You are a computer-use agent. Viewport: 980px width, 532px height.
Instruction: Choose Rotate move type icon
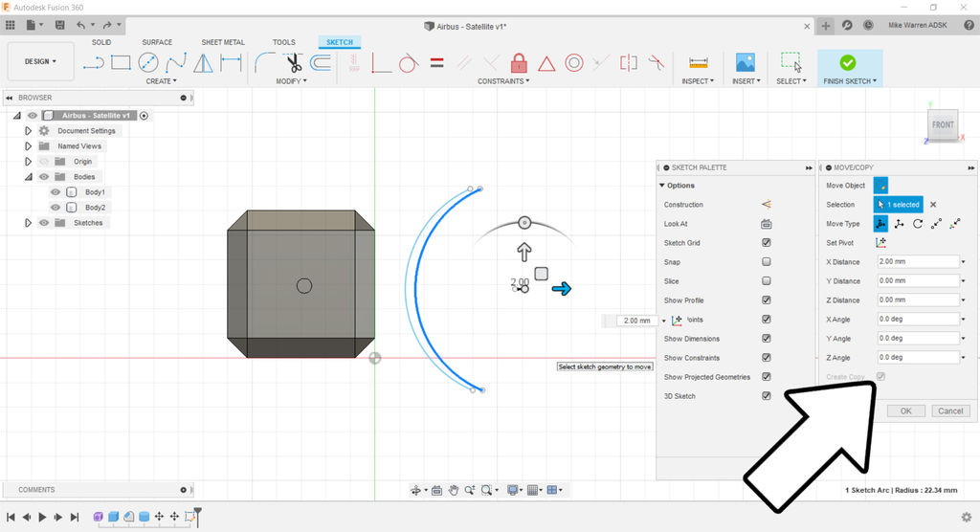[x=918, y=224]
